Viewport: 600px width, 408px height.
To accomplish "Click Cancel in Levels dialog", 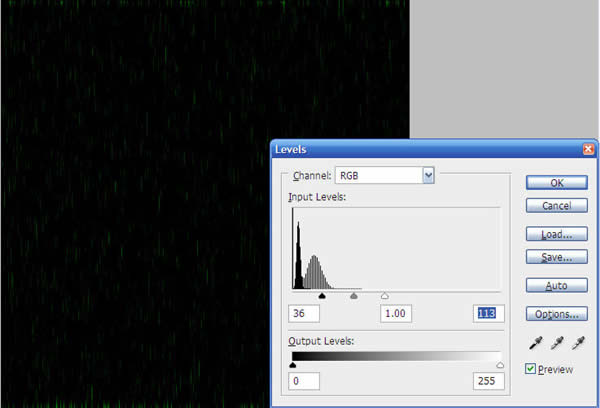I will 556,206.
